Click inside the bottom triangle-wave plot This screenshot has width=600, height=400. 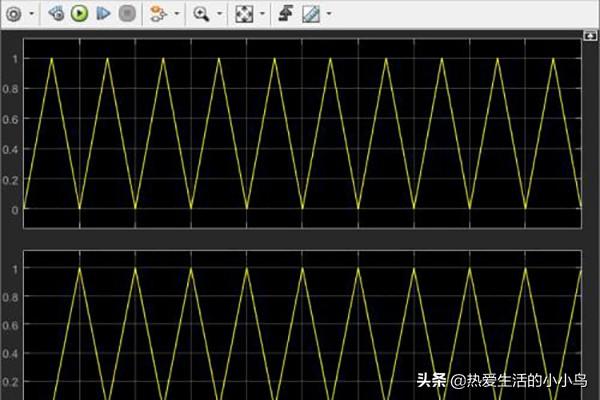click(x=300, y=320)
